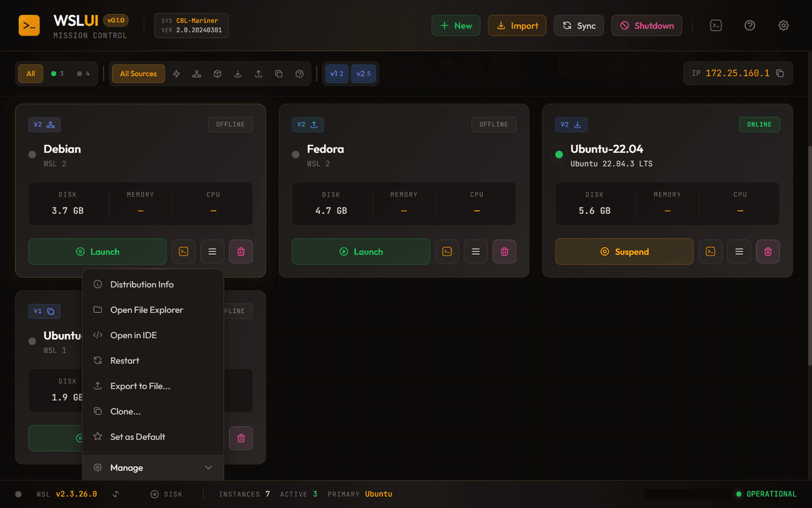Click the export source filter icon

tap(258, 73)
